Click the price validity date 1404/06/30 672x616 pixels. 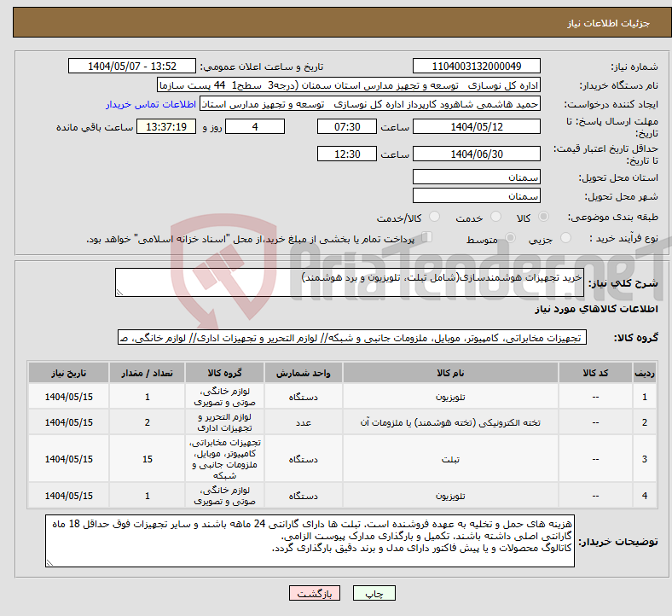tap(476, 154)
